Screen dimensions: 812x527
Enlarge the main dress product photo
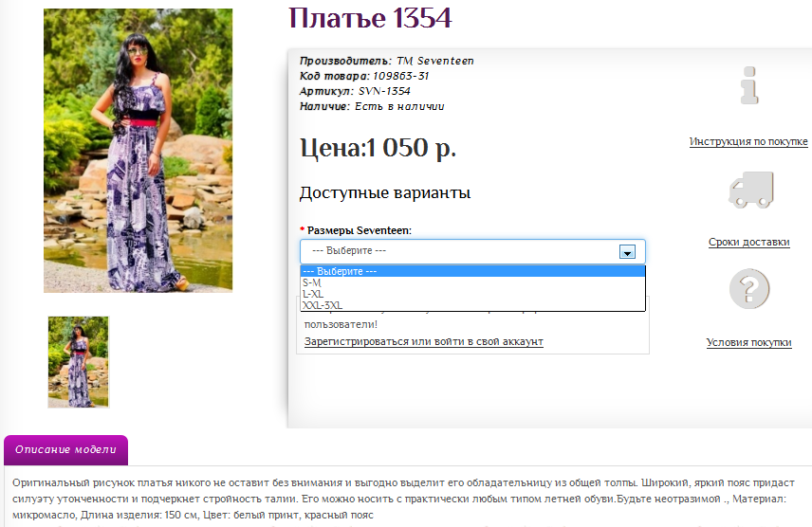coord(138,151)
